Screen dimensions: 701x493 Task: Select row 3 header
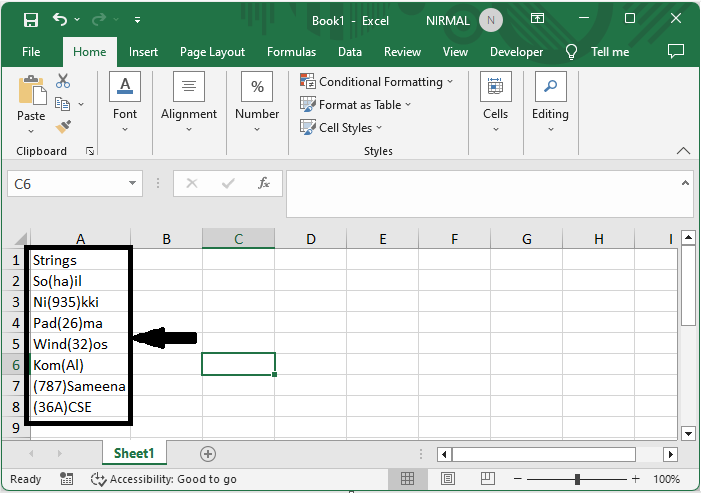click(x=16, y=302)
